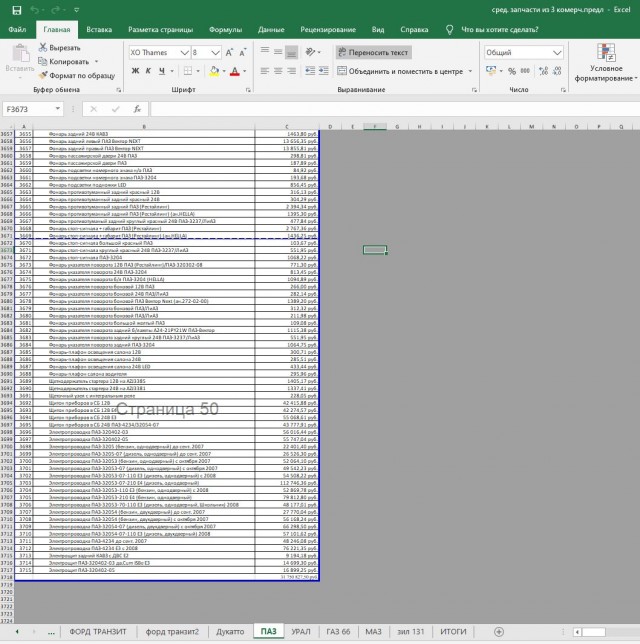Switch to the Данные tab
Viewport: 640px width, 644px height.
coord(271,30)
